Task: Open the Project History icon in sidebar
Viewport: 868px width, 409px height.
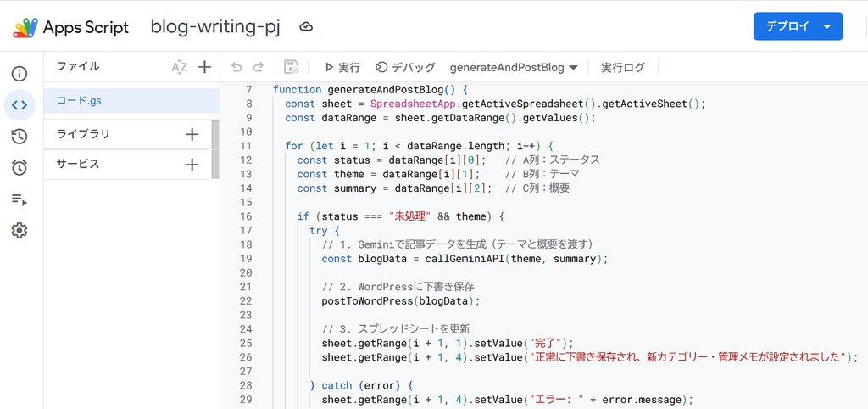Action: click(19, 137)
